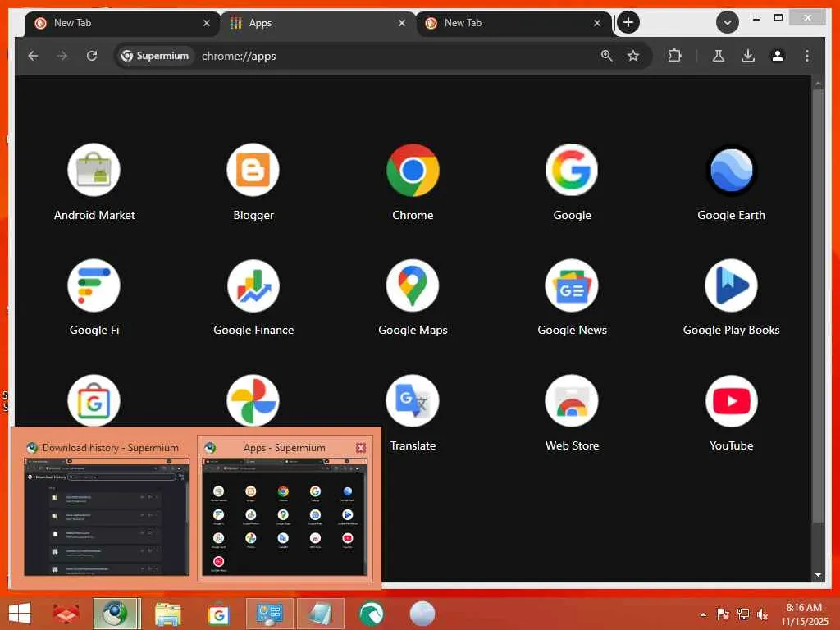The width and height of the screenshot is (840, 630).
Task: Show hidden system tray icons
Action: coord(703,614)
